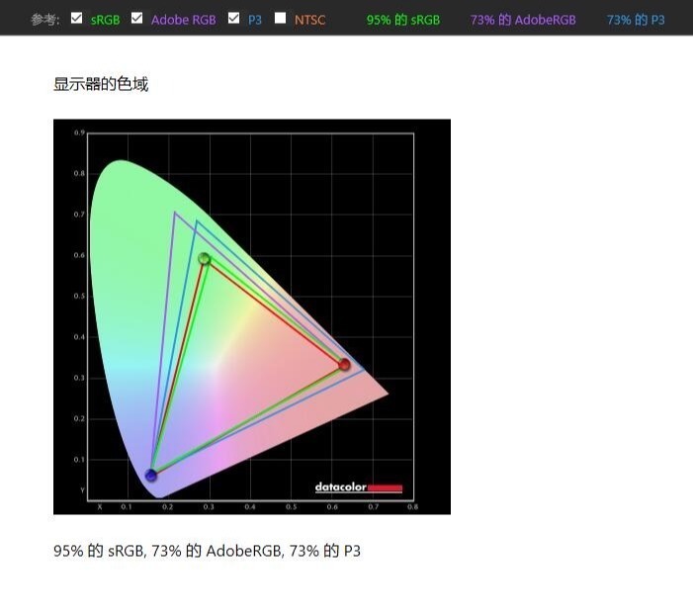Screen dimensions: 693x616
Task: Disable the P3 reference checkbox
Action: coord(233,18)
